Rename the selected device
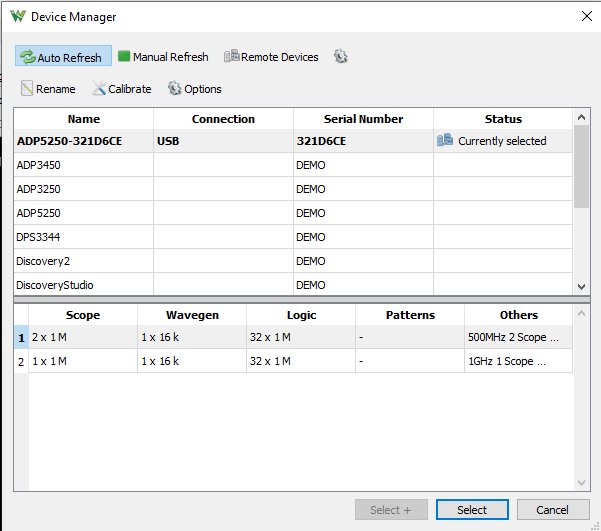 (48, 89)
